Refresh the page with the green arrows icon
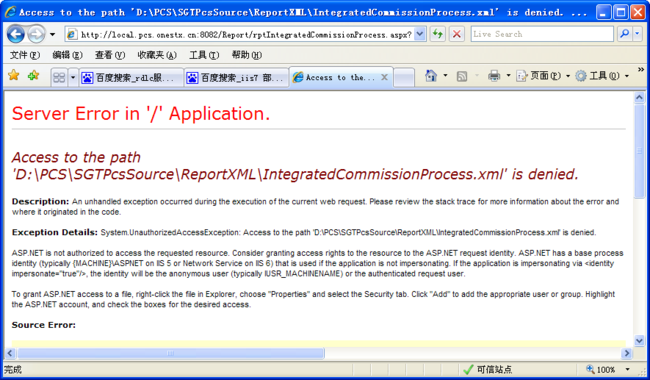Screen dimensions: 650x380 (x=438, y=34)
